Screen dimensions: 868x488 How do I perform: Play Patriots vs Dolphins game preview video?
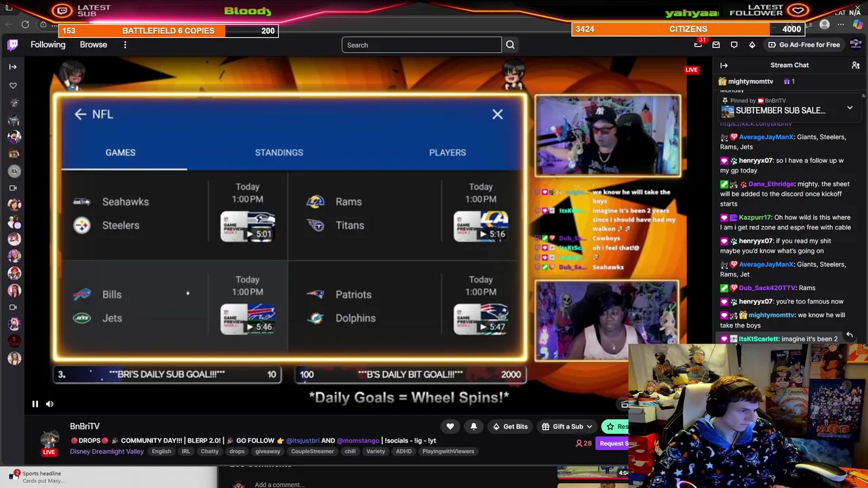[x=481, y=319]
